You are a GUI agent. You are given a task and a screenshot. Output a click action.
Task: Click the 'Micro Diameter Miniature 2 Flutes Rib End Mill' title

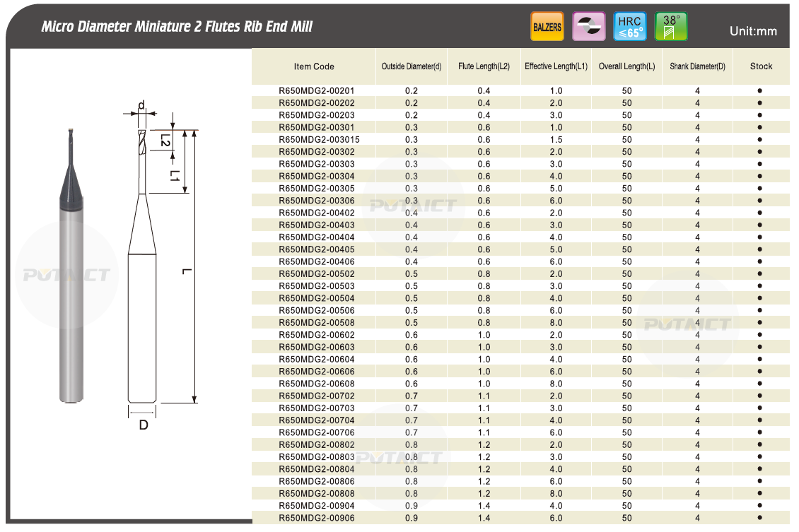point(177,26)
